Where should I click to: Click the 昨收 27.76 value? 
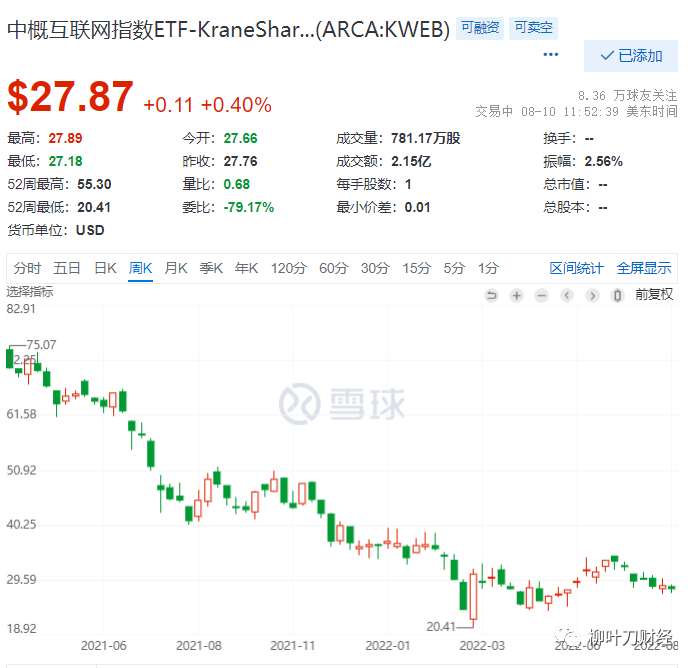[240, 161]
